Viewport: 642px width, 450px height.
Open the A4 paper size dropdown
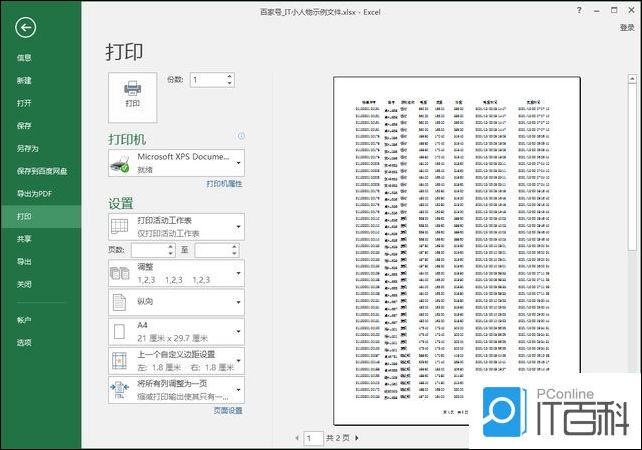click(x=176, y=332)
